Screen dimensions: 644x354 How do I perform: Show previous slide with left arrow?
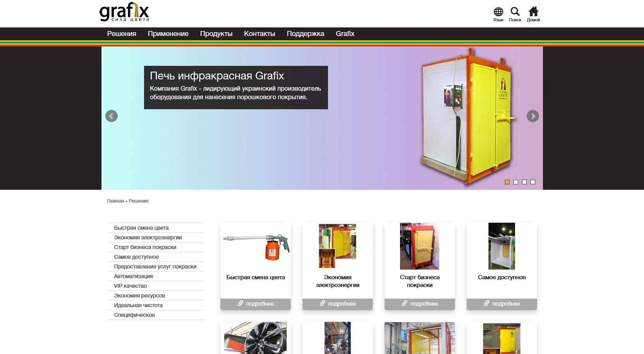112,116
